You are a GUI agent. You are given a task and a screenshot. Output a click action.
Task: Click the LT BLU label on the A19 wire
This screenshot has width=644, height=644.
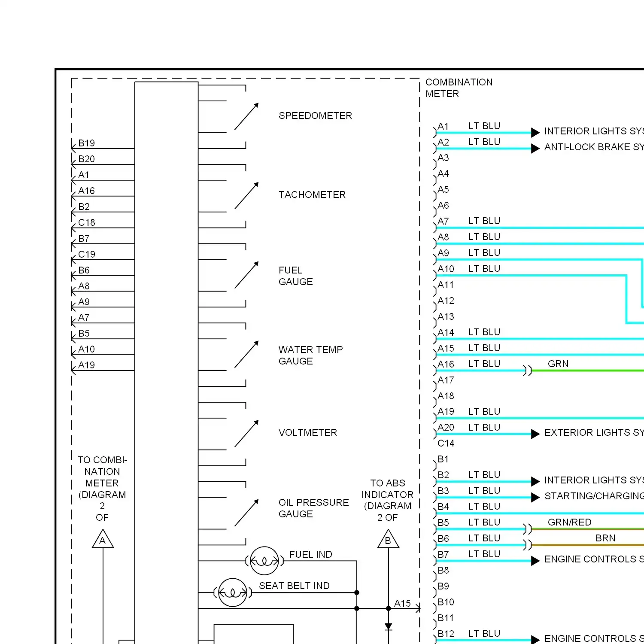point(484,412)
